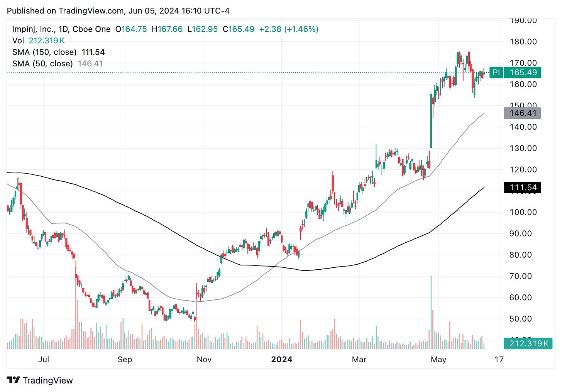Viewport: 562px width, 392px height.
Task: Click the Published on TradingView.com header text
Action: point(118,11)
